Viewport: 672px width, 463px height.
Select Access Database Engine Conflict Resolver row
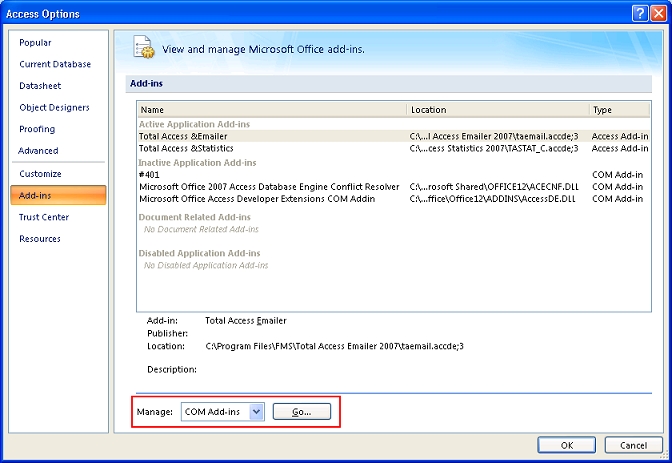(x=393, y=187)
